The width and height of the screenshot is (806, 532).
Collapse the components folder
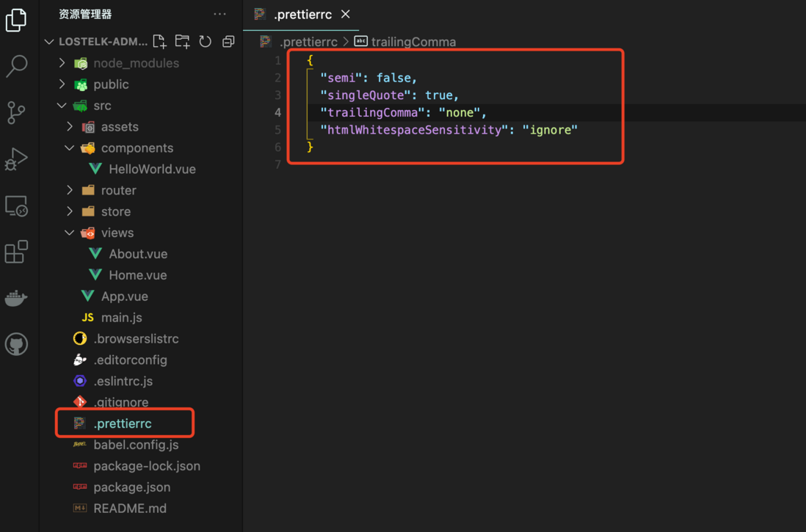pyautogui.click(x=70, y=148)
